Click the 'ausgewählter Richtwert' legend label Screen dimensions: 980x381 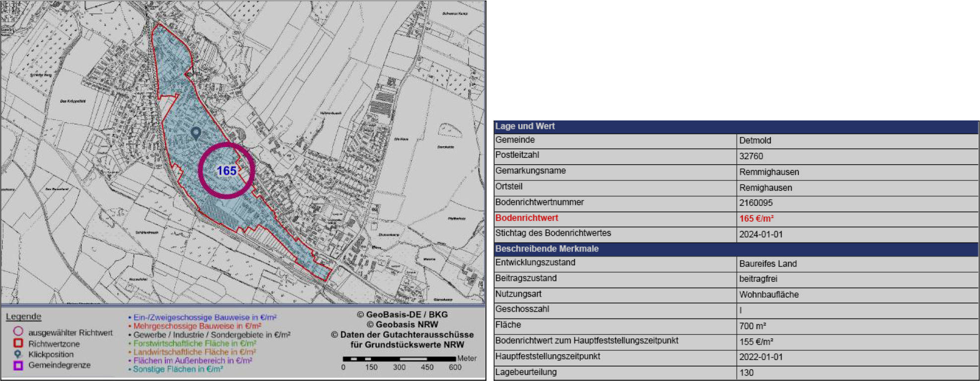point(70,332)
